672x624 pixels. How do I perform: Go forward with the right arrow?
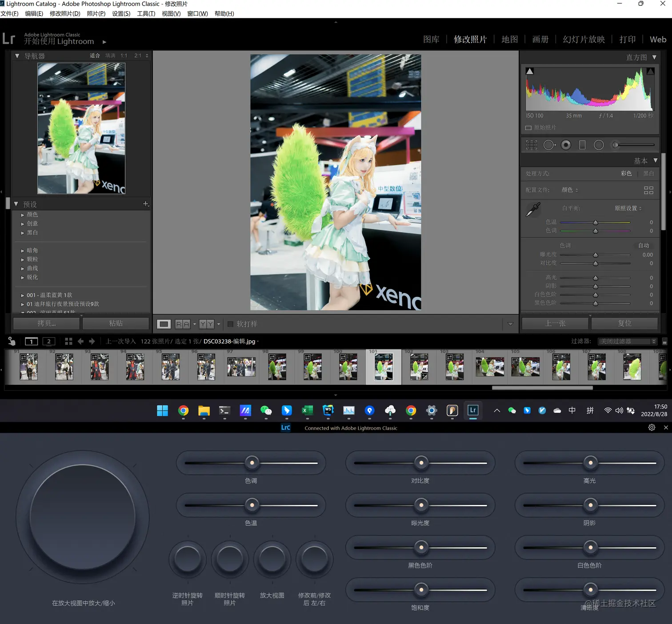[92, 341]
